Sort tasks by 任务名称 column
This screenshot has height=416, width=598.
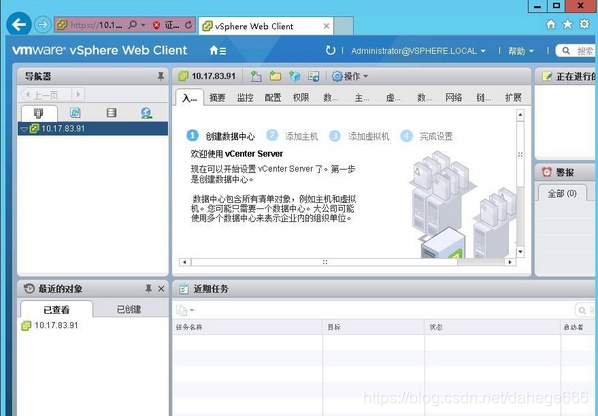pyautogui.click(x=247, y=327)
